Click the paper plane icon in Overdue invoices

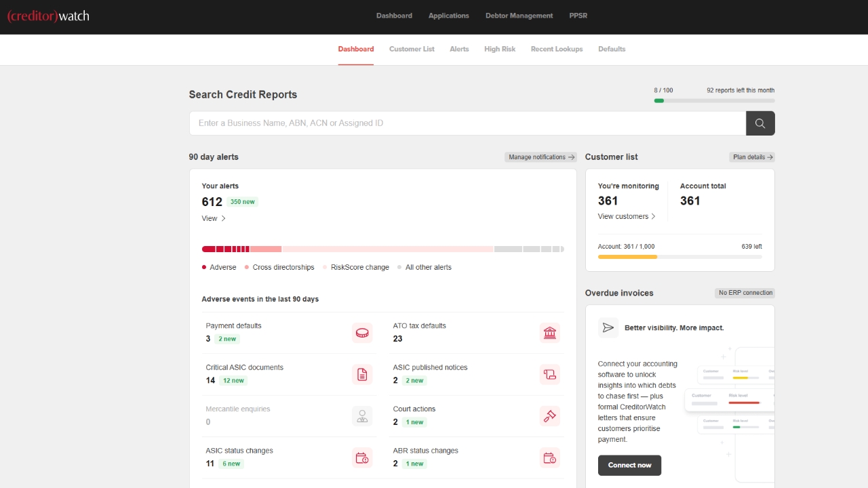tap(608, 327)
